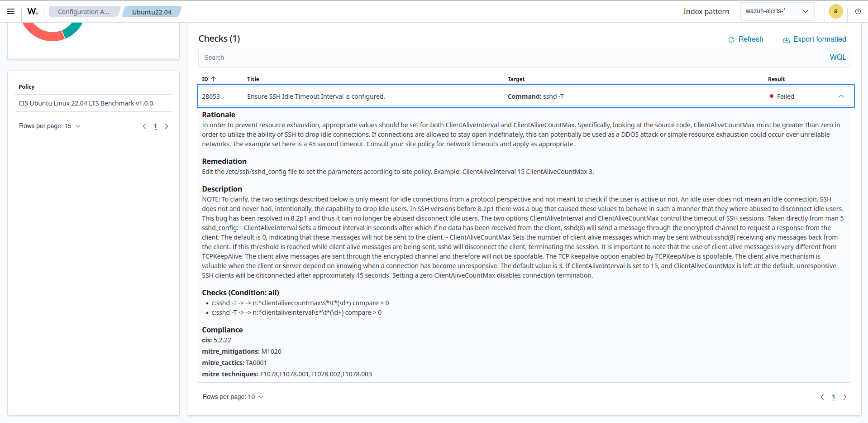Collapse the expanded check 28653 row
Image resolution: width=868 pixels, height=423 pixels.
[841, 96]
